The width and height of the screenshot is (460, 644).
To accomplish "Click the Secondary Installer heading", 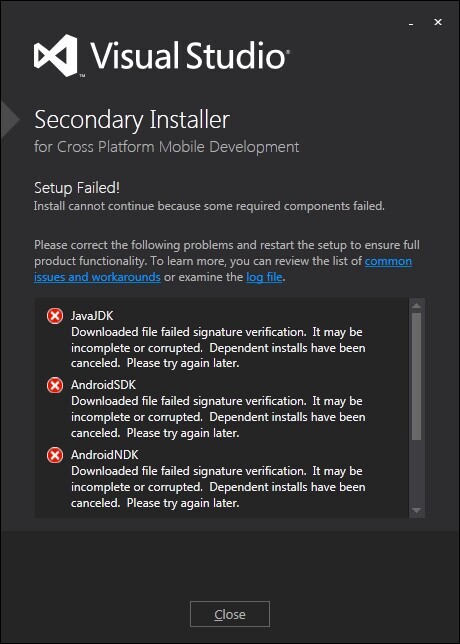I will [132, 120].
